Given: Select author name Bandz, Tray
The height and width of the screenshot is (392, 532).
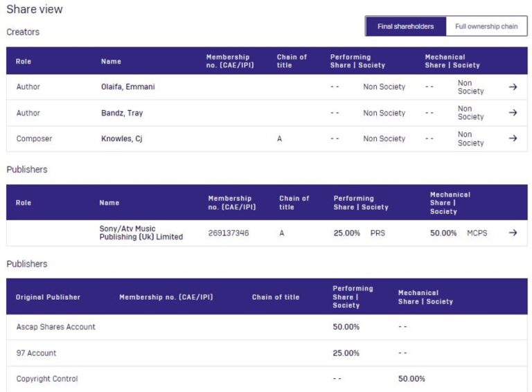Looking at the screenshot, I should (122, 113).
